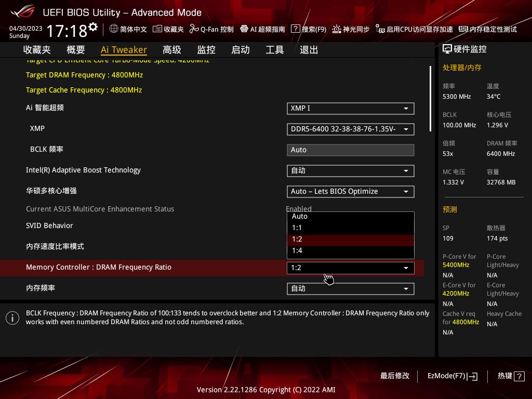
Task: Open the Ai 智能超频 XMP dropdown
Action: [350, 109]
